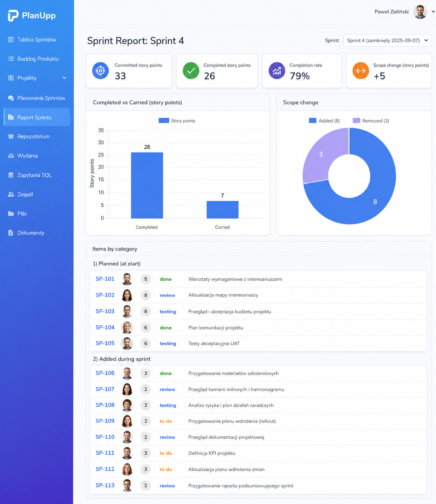The height and width of the screenshot is (504, 436).
Task: Click the Zespół people icon
Action: (11, 194)
